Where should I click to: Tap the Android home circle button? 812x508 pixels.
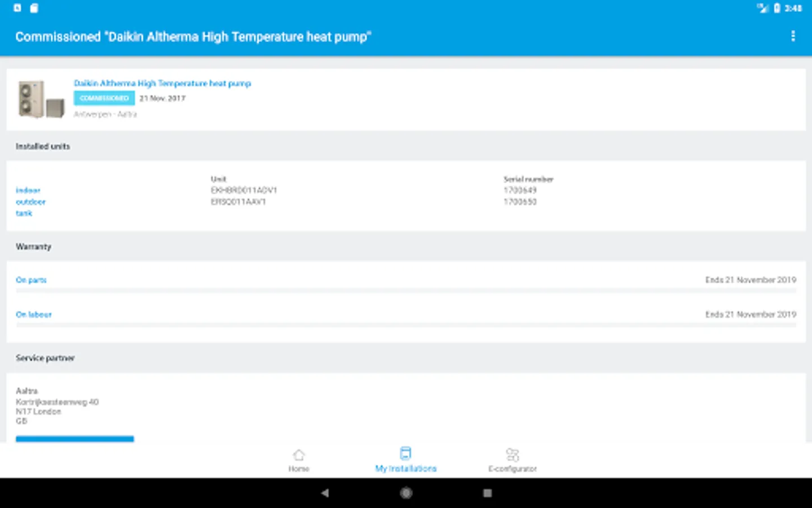(x=406, y=493)
